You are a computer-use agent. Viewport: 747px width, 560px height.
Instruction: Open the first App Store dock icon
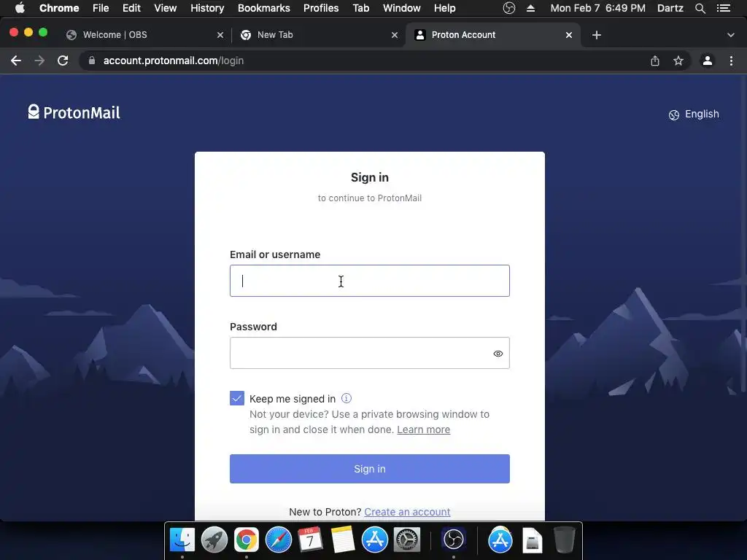coord(375,540)
